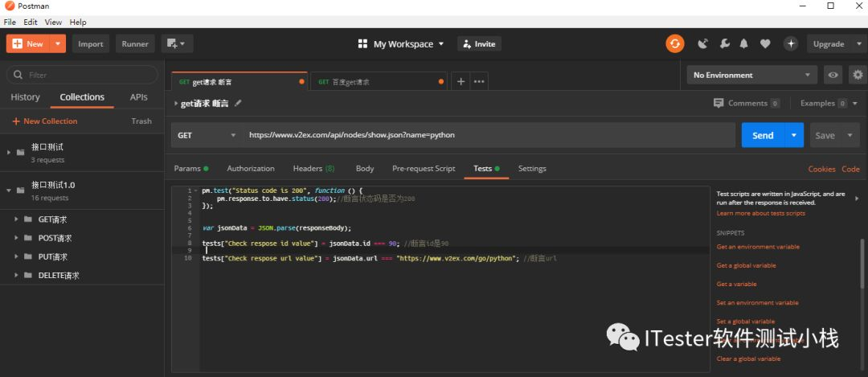Click the Runner button
The image size is (868, 377).
135,43
